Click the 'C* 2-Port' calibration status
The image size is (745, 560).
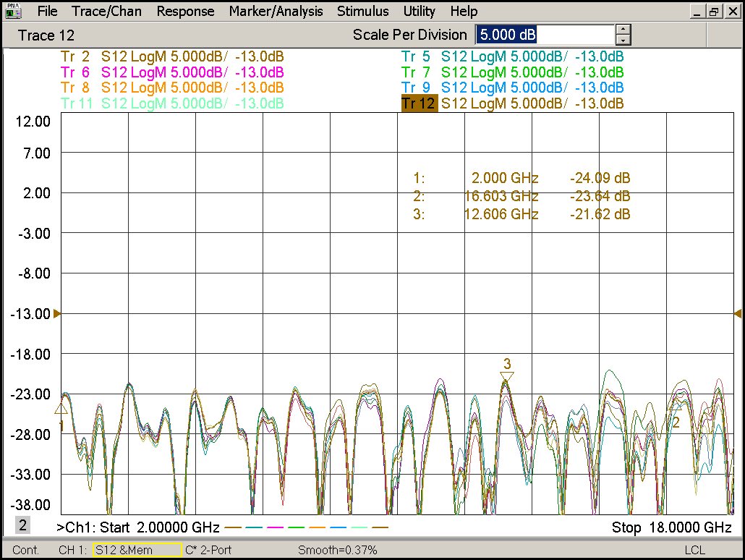pos(208,550)
